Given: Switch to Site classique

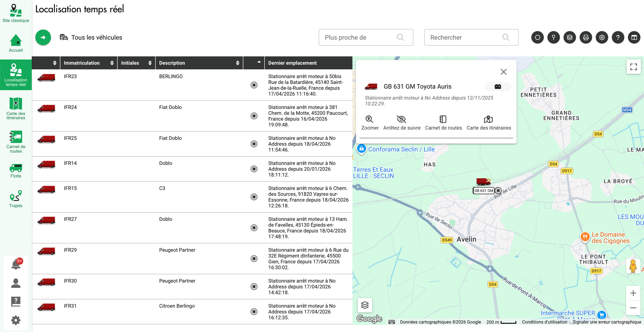Looking at the screenshot, I should tap(16, 13).
